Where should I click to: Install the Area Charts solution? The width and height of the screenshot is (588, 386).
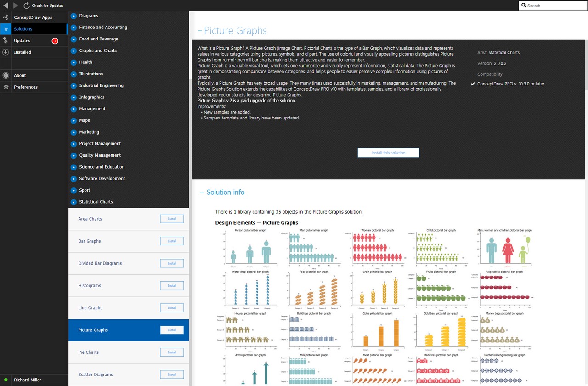coord(172,219)
